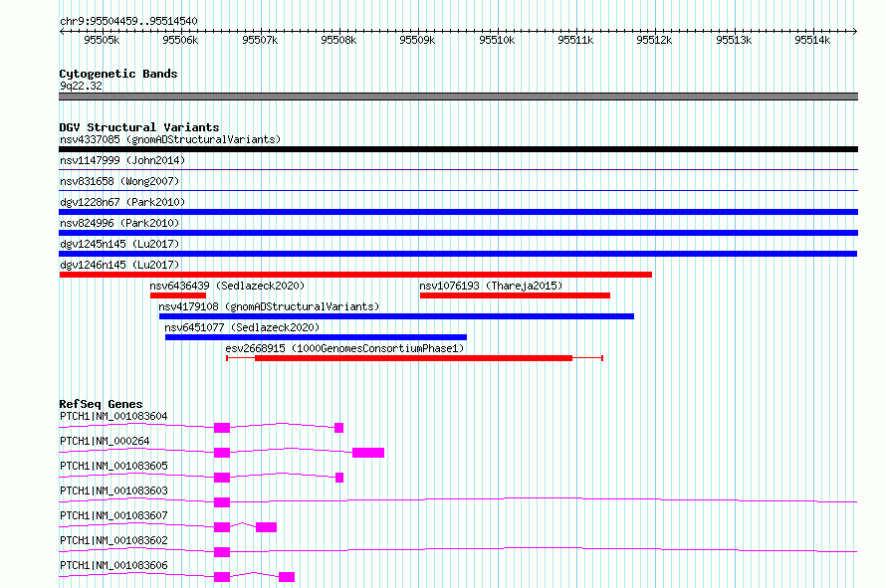This screenshot has height=588, width=886.
Task: Click the blue nsv4179108 variant bar
Action: (396, 316)
